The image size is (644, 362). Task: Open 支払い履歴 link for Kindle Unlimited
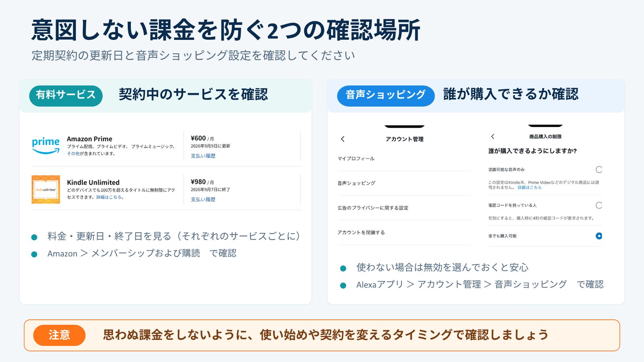[x=203, y=199]
